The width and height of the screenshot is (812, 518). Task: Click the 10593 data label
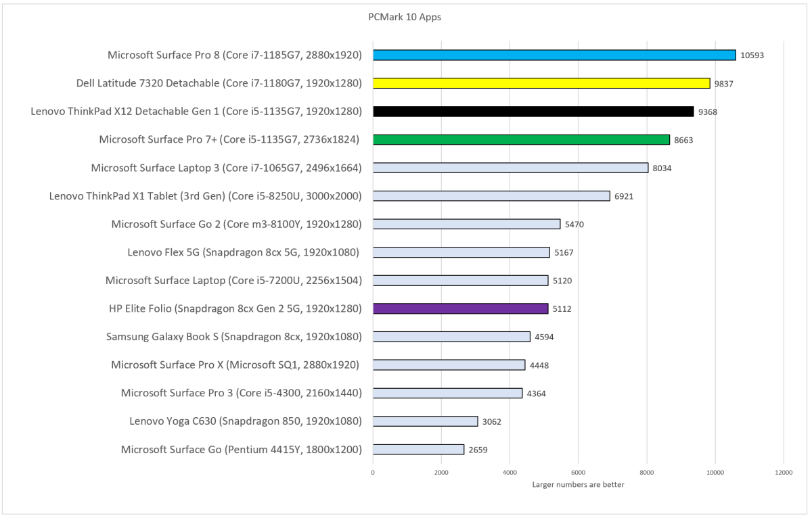752,55
